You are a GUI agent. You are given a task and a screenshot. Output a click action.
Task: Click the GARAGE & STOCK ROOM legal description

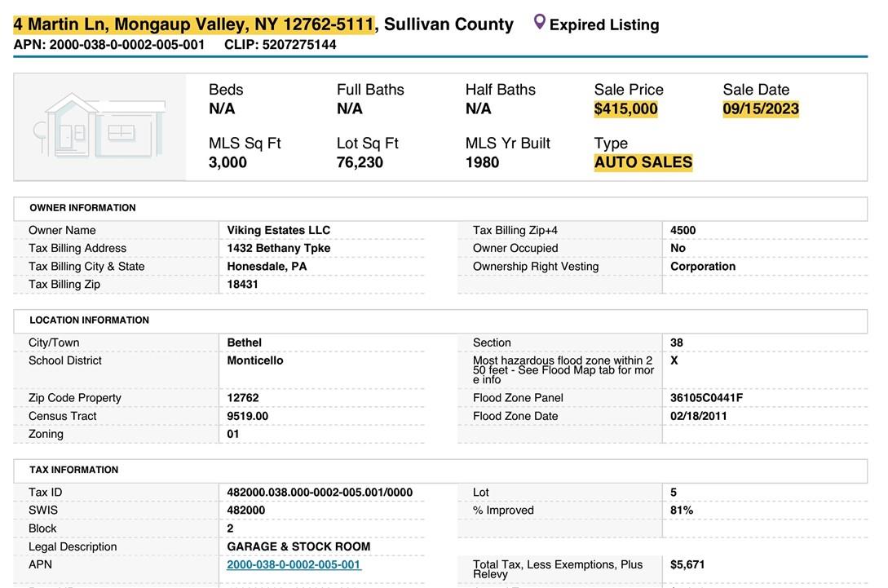pos(298,546)
